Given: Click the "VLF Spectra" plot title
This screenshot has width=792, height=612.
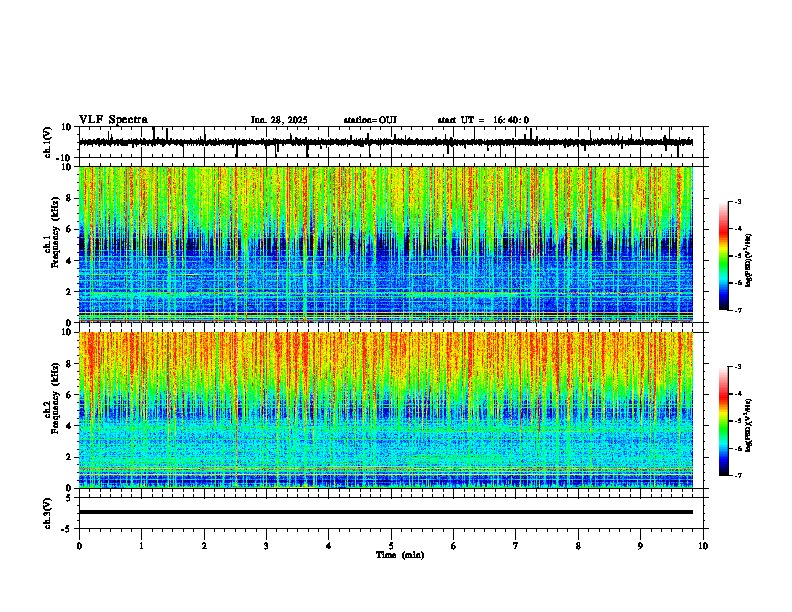Looking at the screenshot, I should tap(113, 120).
